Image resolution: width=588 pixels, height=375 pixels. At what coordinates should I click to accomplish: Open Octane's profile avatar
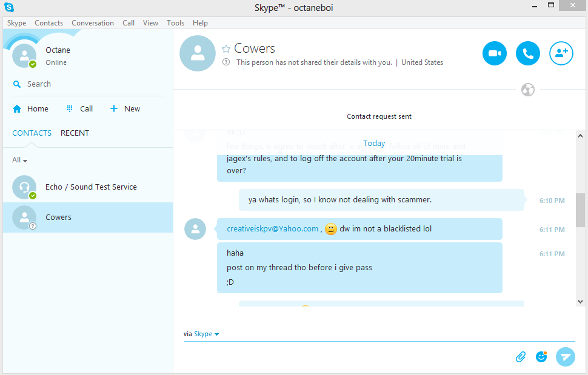24,56
